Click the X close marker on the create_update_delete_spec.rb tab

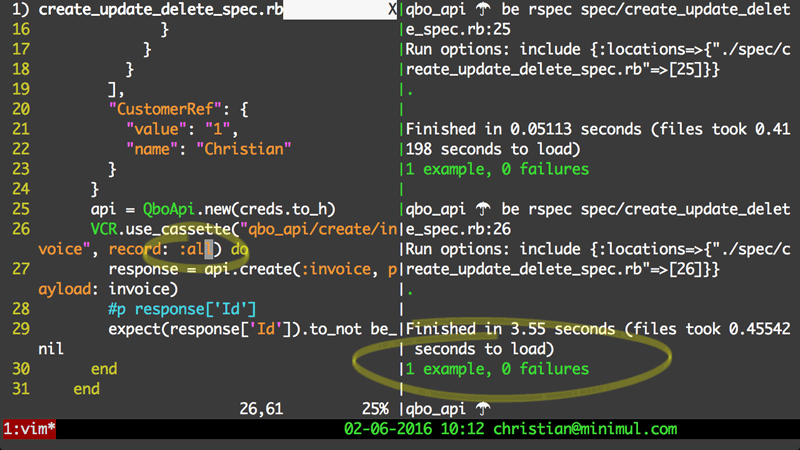(392, 9)
